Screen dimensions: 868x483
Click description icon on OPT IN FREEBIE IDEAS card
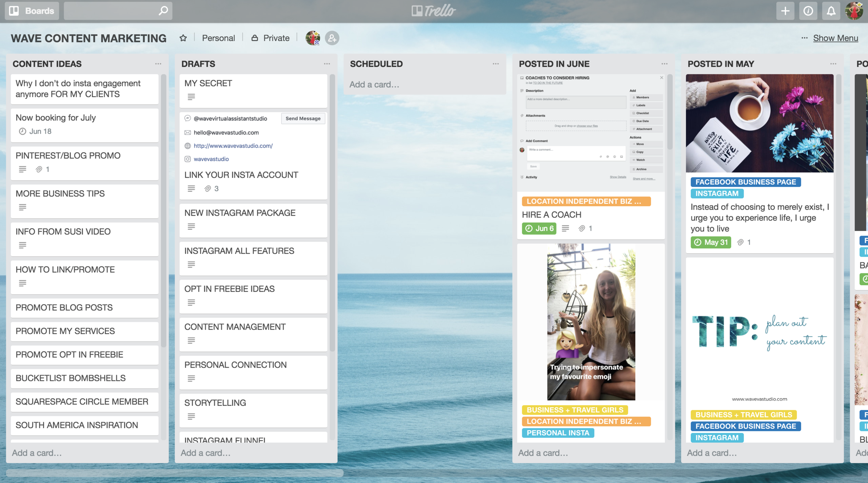191,303
